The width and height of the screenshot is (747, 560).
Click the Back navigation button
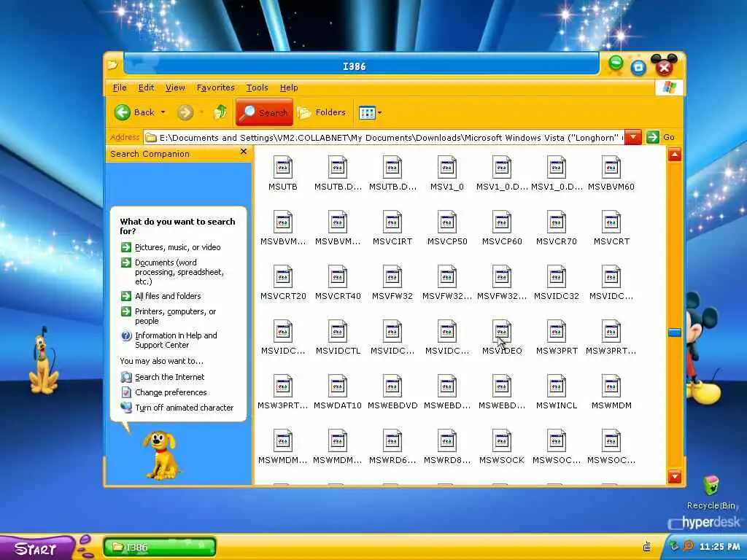pos(134,112)
